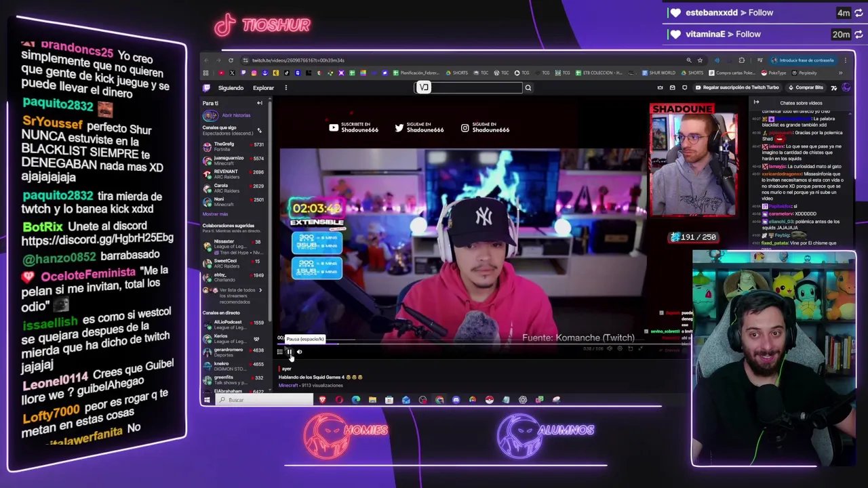
Task: Open Noni channel in sidebar
Action: click(234, 201)
